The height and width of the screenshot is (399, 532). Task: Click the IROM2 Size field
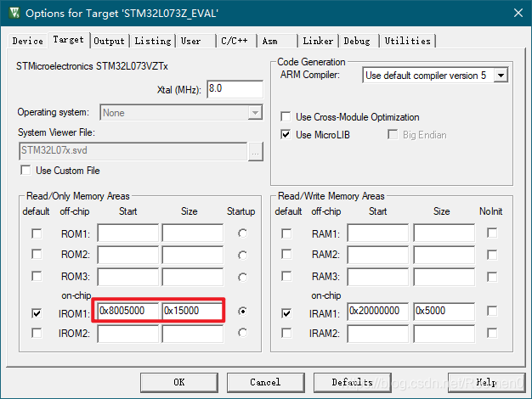point(193,334)
